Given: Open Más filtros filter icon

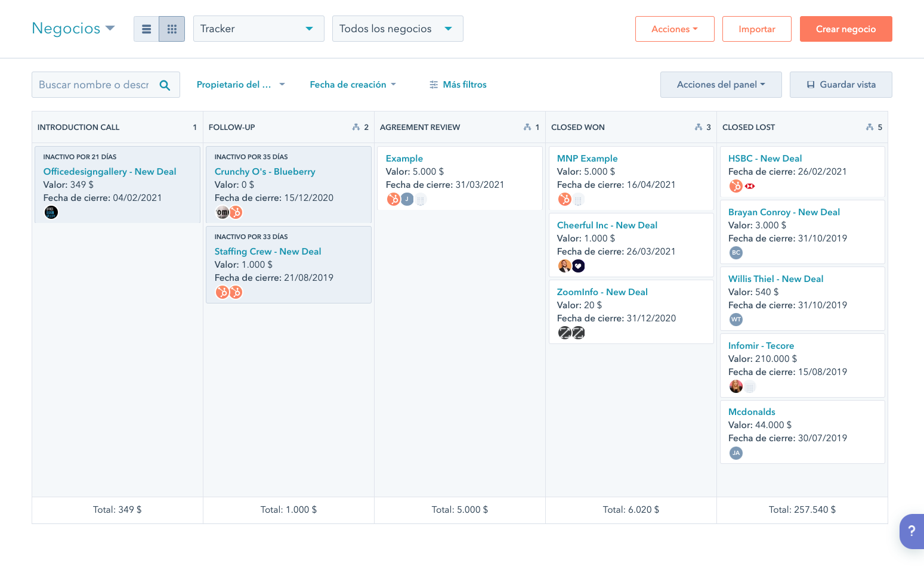Looking at the screenshot, I should pos(434,85).
